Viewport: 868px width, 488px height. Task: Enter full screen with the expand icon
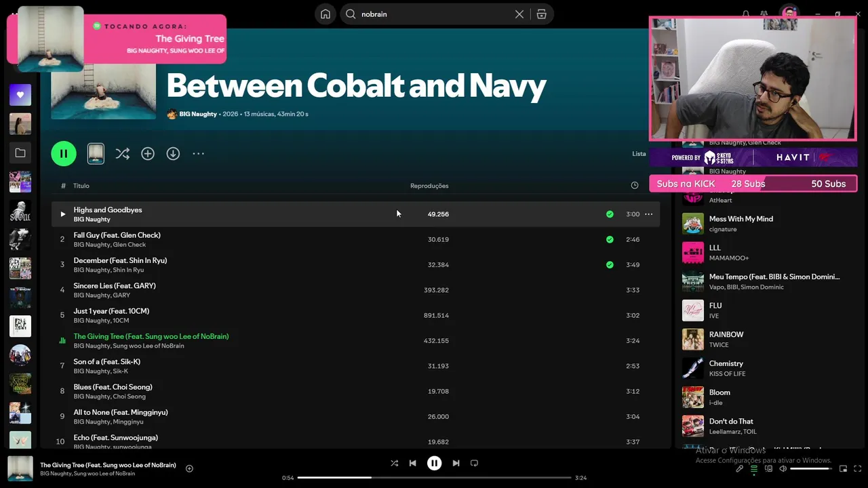(x=858, y=468)
